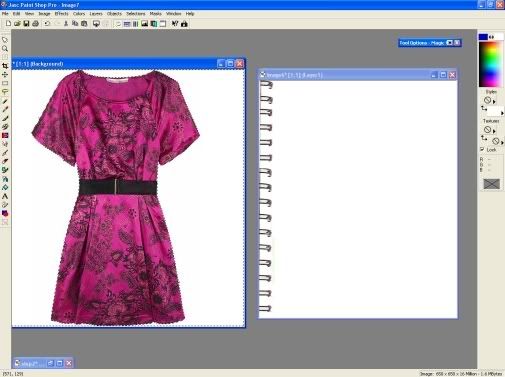
Task: Select the Scratch Remover tool
Action: 5,152
